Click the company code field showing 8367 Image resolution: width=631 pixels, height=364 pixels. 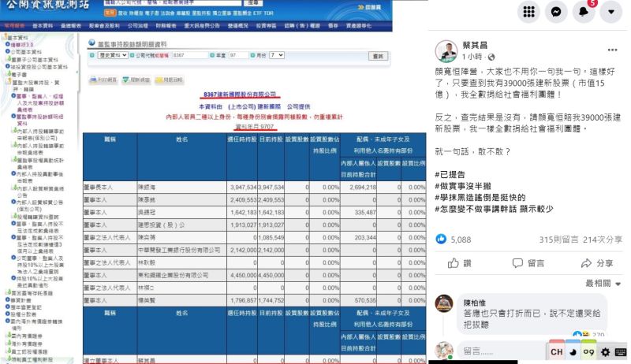coord(190,55)
